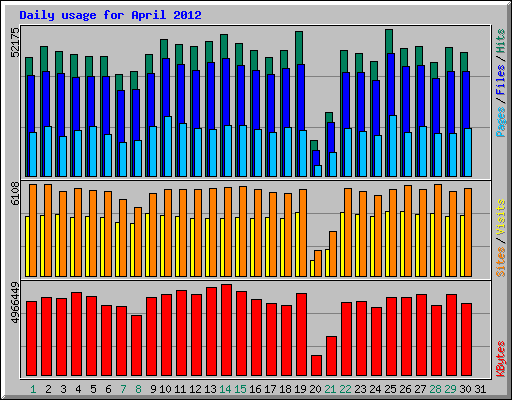Click the red KBytes bar for day 20
The width and height of the screenshot is (512, 400).
point(316,366)
